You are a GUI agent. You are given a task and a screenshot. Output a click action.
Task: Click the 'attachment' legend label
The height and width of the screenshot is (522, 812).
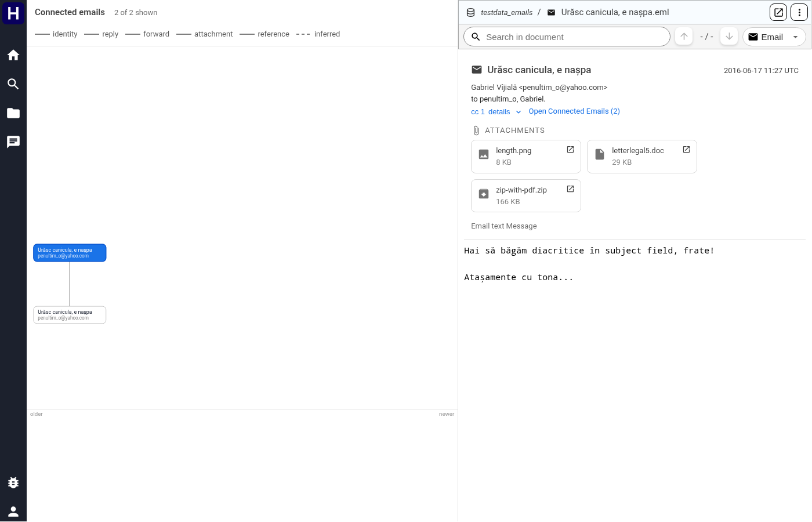[213, 34]
